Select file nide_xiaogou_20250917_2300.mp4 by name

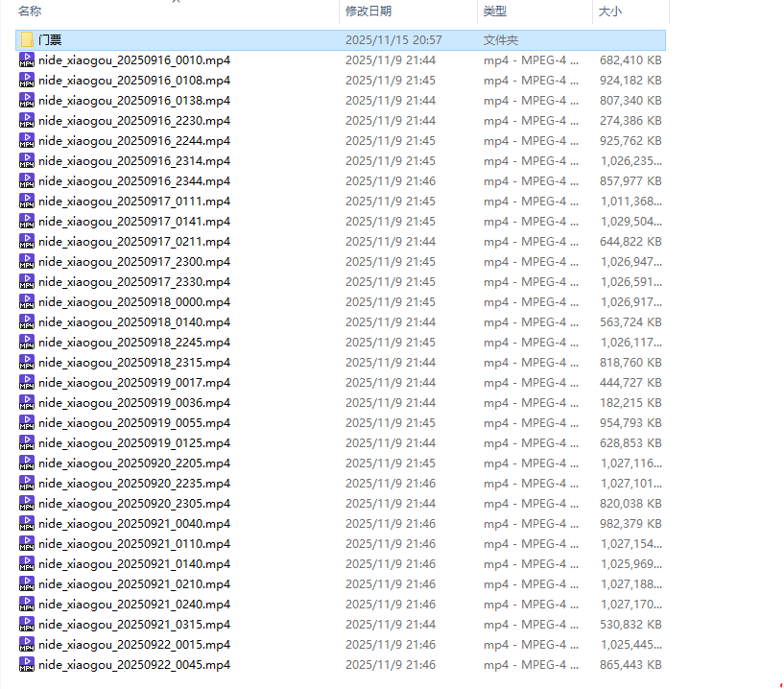pos(134,262)
